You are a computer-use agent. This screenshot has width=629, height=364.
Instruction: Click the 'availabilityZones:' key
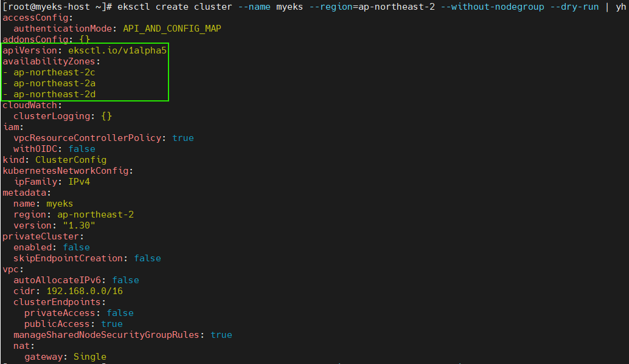point(51,61)
